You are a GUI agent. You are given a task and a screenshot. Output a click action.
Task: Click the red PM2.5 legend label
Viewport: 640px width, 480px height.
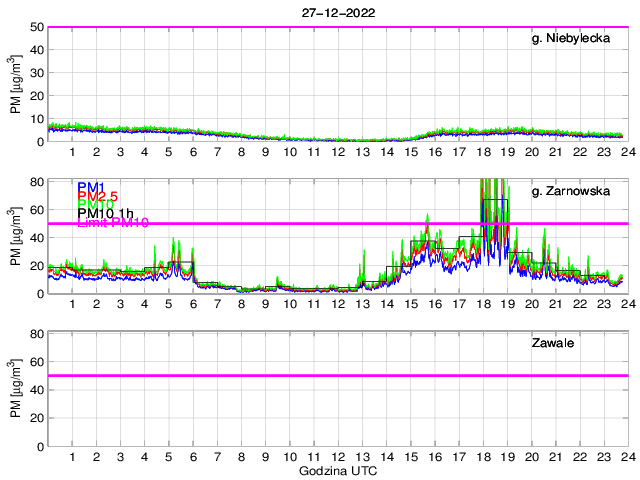pyautogui.click(x=98, y=197)
